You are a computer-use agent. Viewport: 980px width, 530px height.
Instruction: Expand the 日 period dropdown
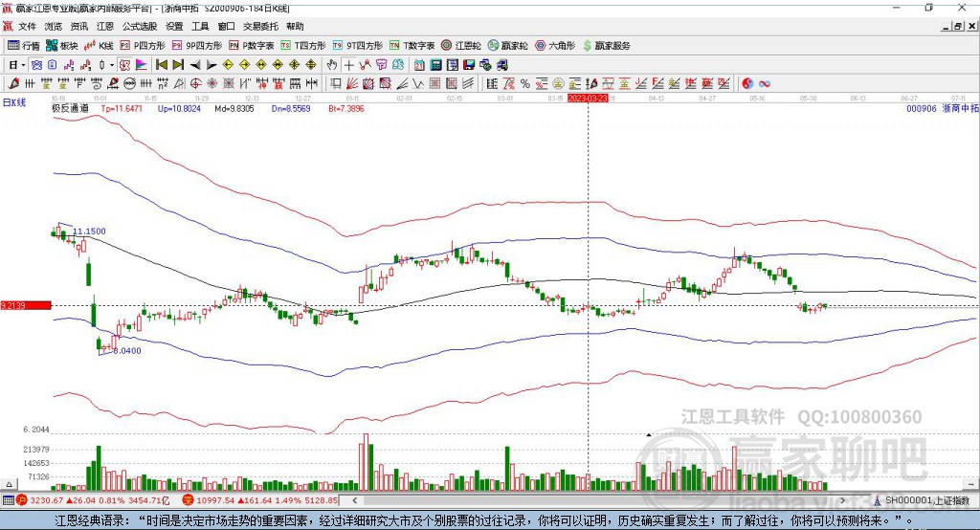23,65
